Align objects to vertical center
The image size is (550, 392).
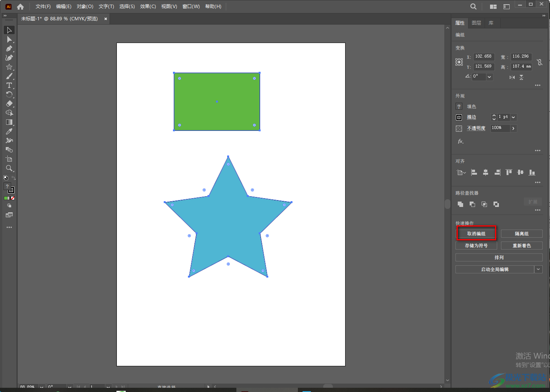pos(520,172)
